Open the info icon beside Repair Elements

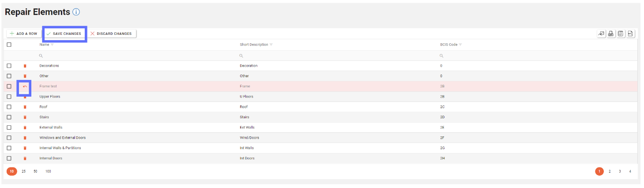pyautogui.click(x=76, y=12)
